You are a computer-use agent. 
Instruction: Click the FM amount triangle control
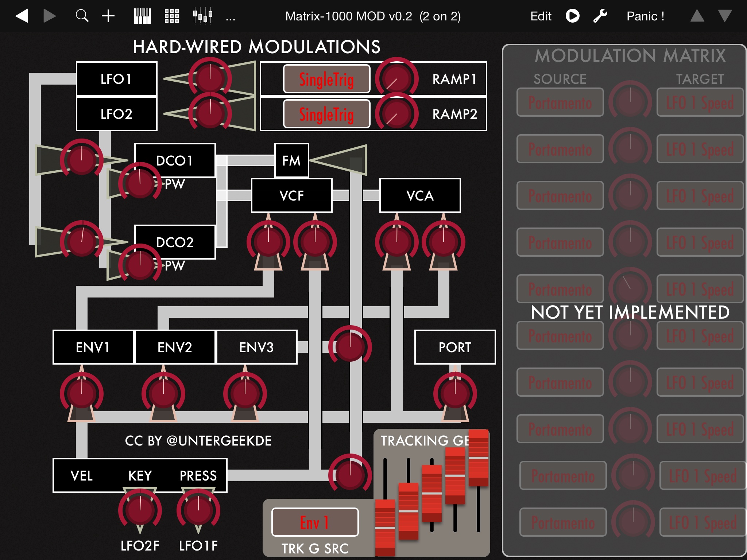click(337, 160)
